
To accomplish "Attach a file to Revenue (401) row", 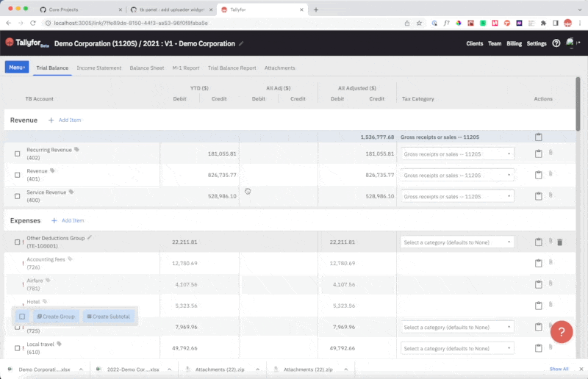I will tap(551, 173).
